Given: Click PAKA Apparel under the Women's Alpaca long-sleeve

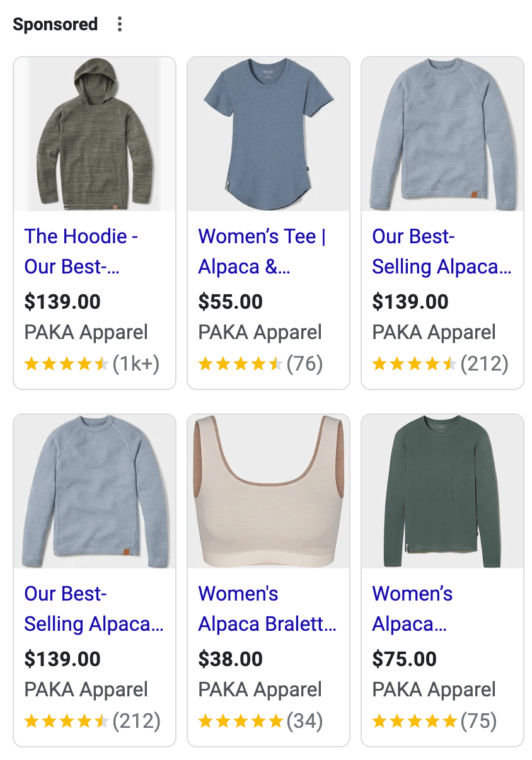Looking at the screenshot, I should pos(434,689).
